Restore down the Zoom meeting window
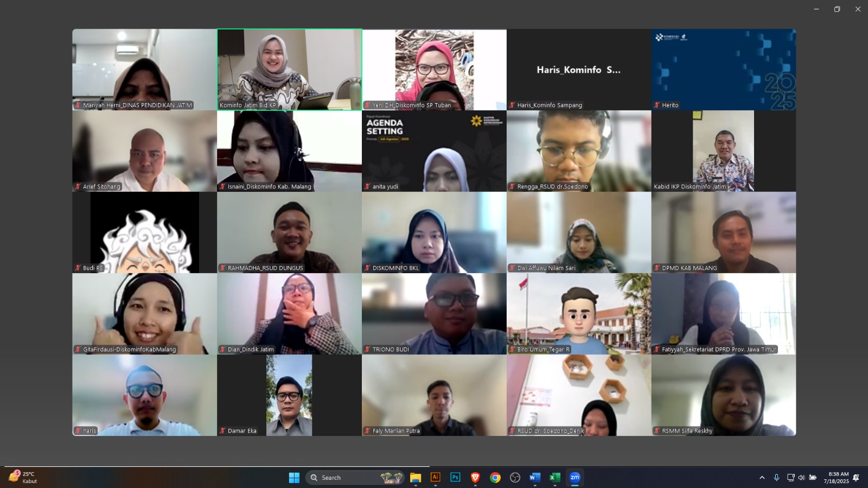This screenshot has width=868, height=488. [837, 9]
